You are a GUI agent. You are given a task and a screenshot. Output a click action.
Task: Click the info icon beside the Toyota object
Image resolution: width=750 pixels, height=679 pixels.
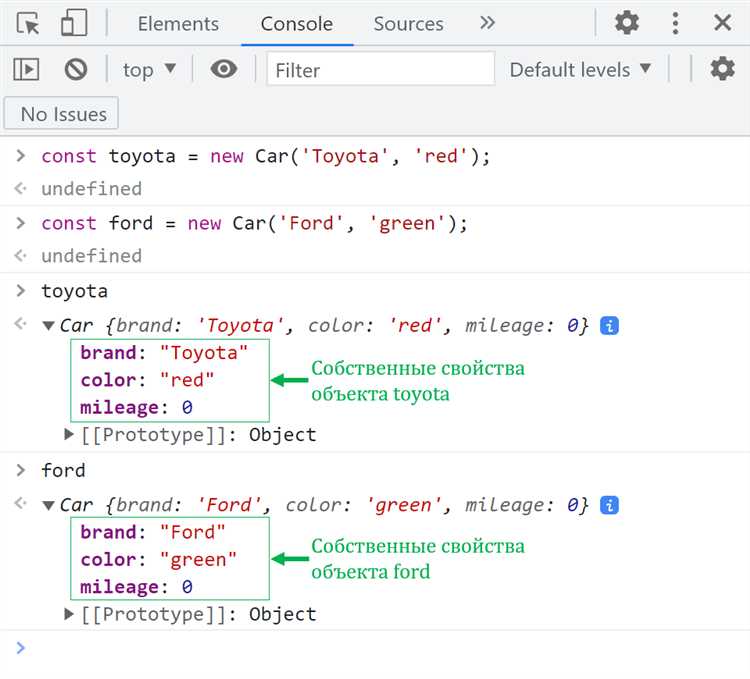coord(609,326)
